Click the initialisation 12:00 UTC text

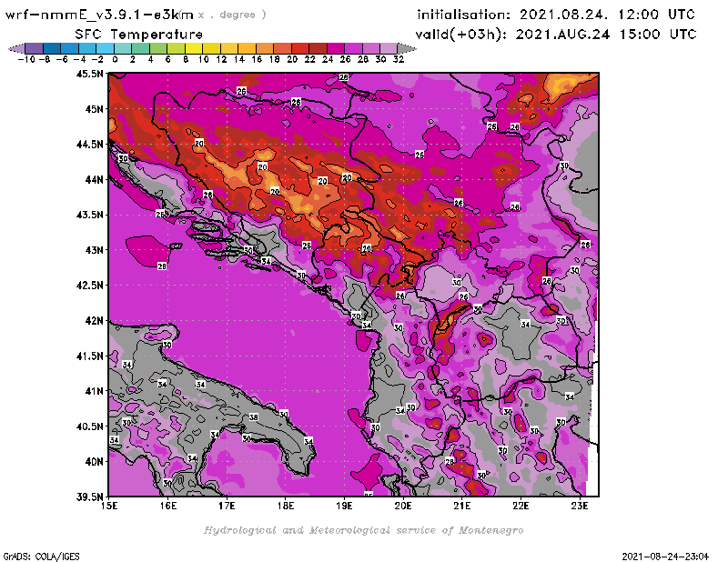[x=556, y=15]
